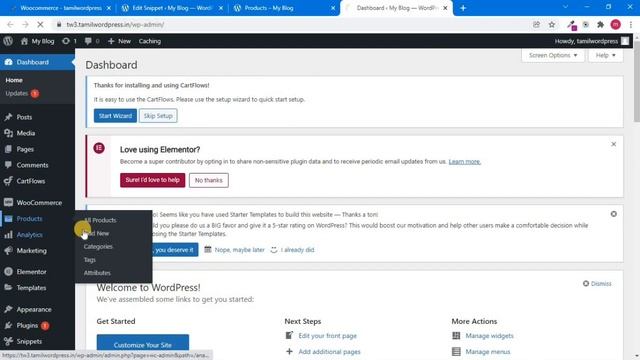Open Plugins in the sidebar
Screen dimensions: 640x360
click(x=27, y=325)
